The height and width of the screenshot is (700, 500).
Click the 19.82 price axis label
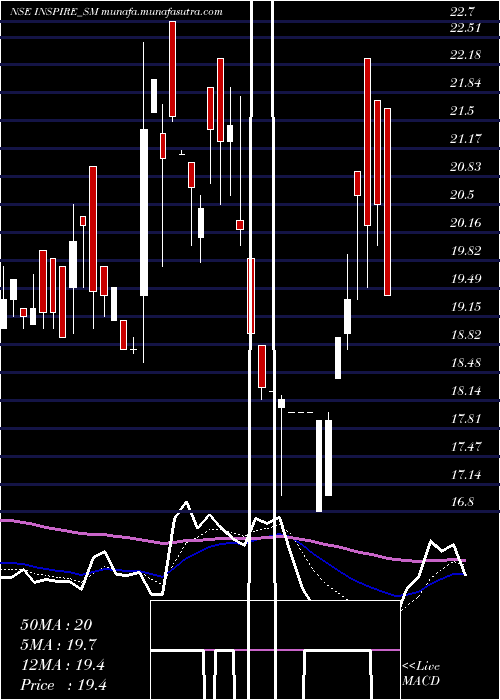tap(466, 251)
